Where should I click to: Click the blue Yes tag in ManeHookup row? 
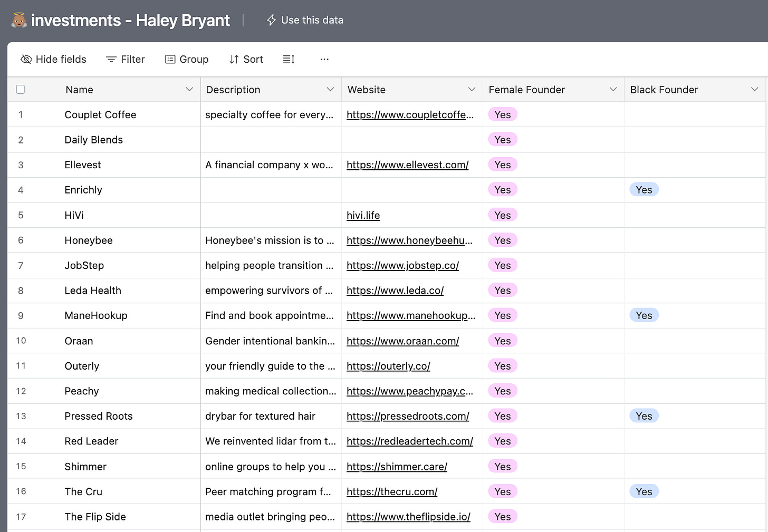[644, 315]
